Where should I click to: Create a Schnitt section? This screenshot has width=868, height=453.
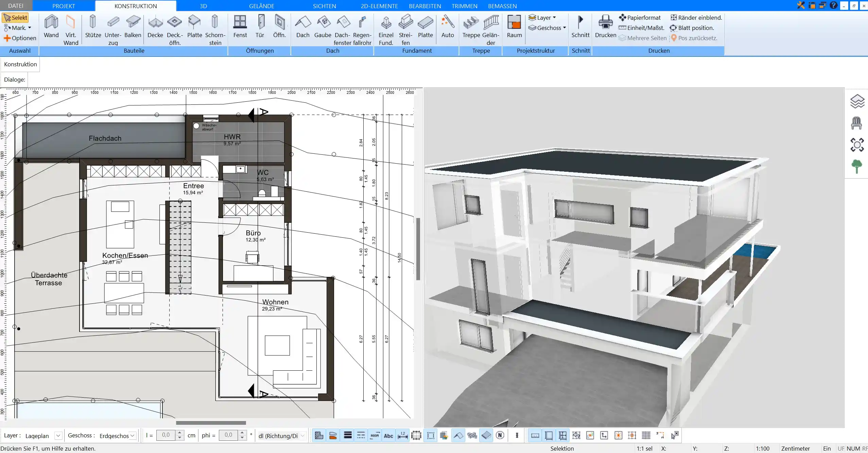pos(580,27)
